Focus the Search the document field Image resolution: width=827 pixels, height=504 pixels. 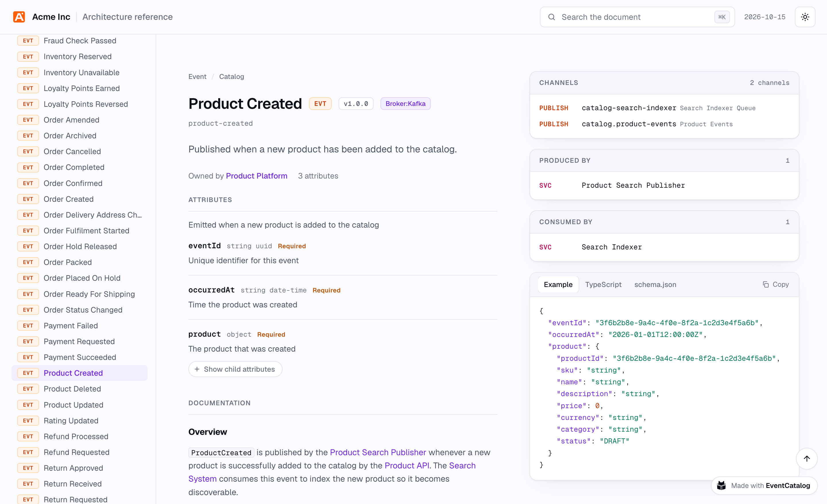tap(637, 17)
